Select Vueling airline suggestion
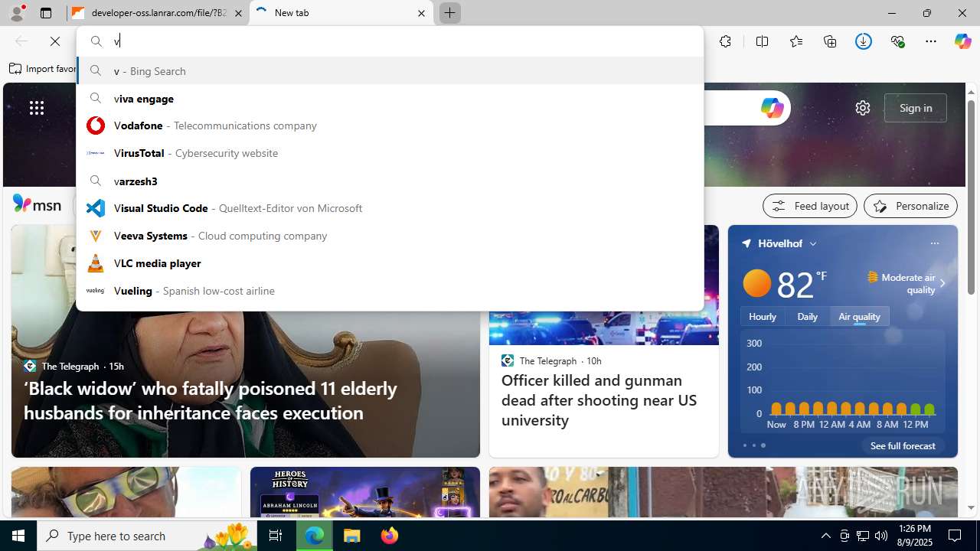 [x=390, y=291]
